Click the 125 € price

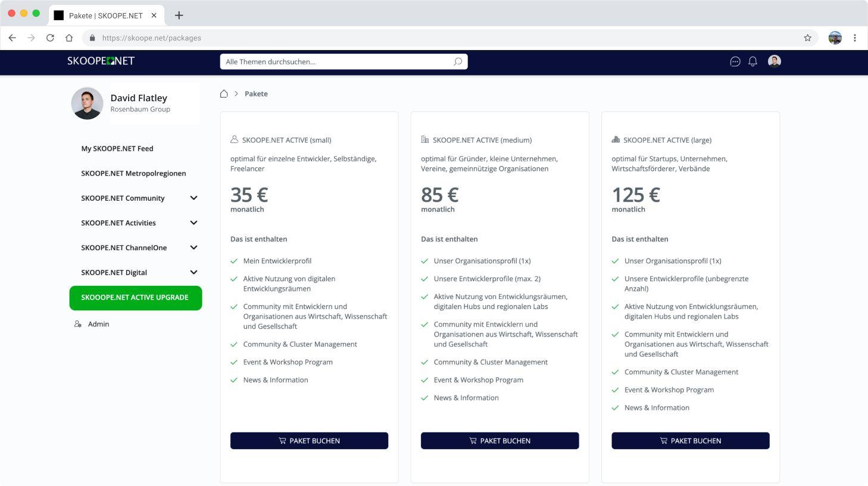[x=636, y=195]
